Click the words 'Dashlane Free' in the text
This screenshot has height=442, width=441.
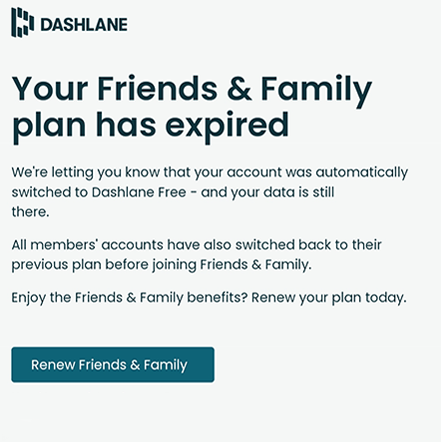click(139, 192)
